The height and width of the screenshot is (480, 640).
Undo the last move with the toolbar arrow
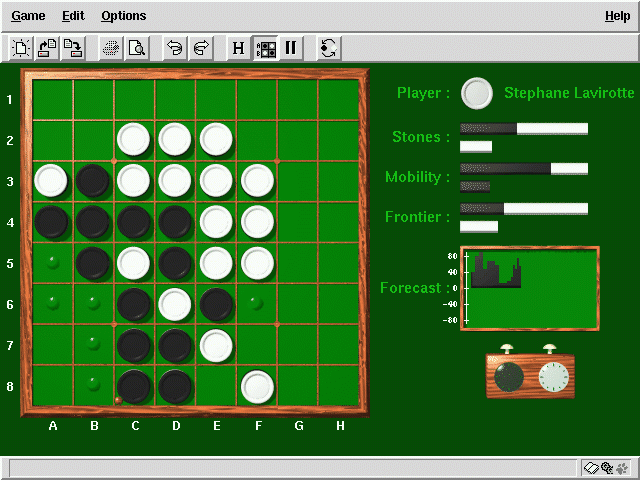pos(175,47)
